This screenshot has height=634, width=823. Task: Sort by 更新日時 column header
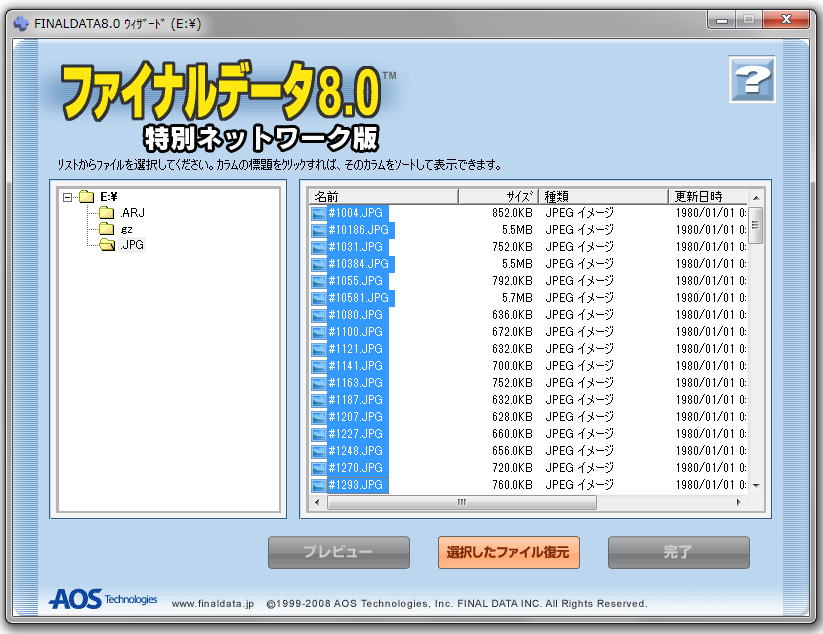click(703, 196)
